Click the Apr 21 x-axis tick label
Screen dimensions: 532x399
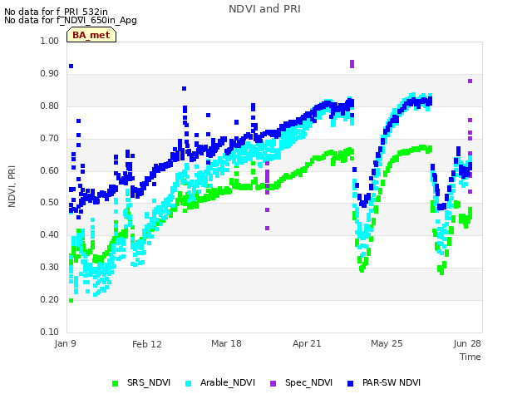point(307,343)
